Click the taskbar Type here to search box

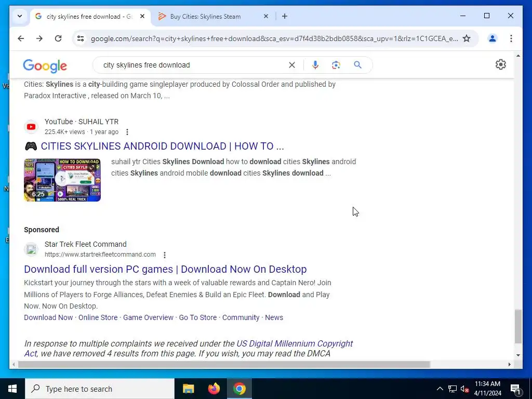click(100, 389)
